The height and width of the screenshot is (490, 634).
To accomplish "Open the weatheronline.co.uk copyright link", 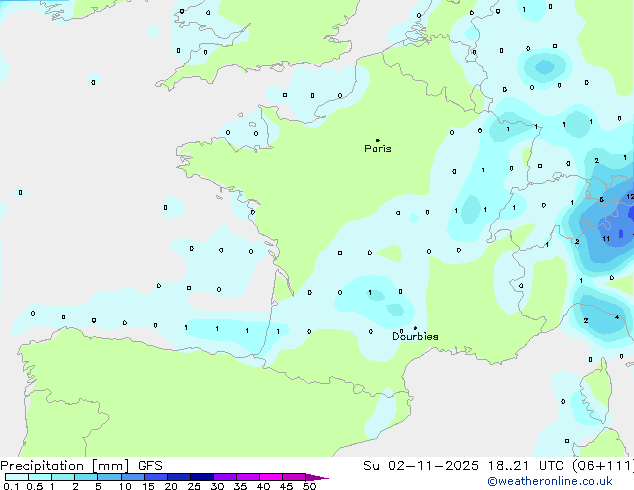I will (550, 481).
